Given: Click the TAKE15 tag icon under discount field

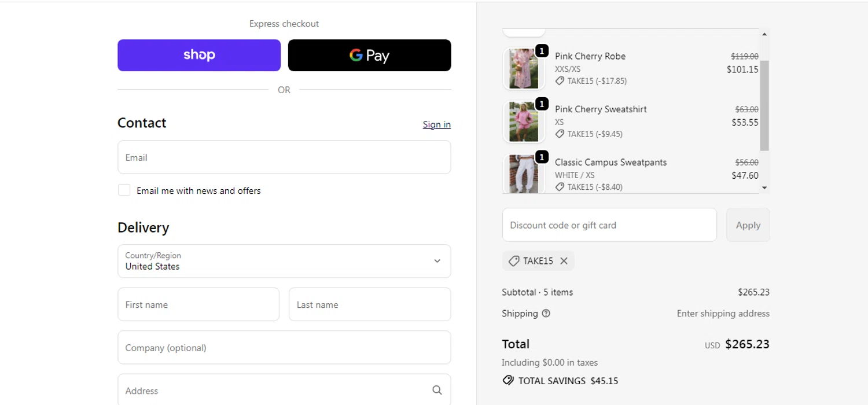Looking at the screenshot, I should click(x=513, y=261).
